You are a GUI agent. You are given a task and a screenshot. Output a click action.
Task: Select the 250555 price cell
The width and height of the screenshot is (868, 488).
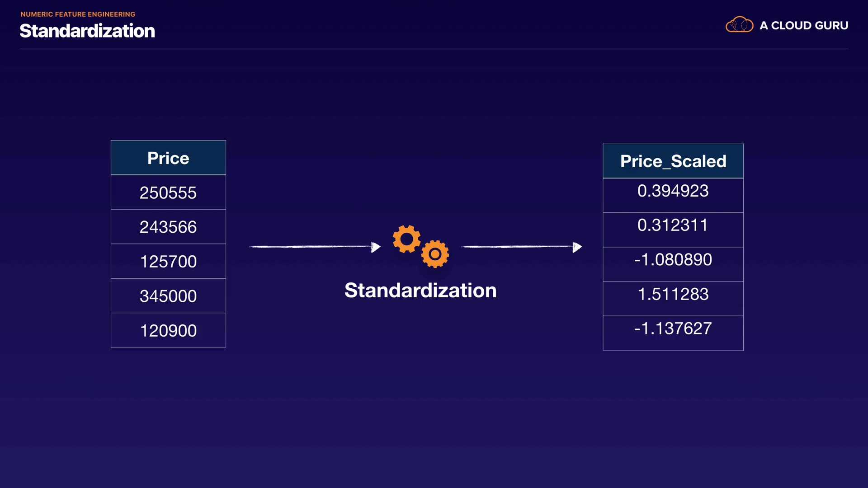click(168, 192)
